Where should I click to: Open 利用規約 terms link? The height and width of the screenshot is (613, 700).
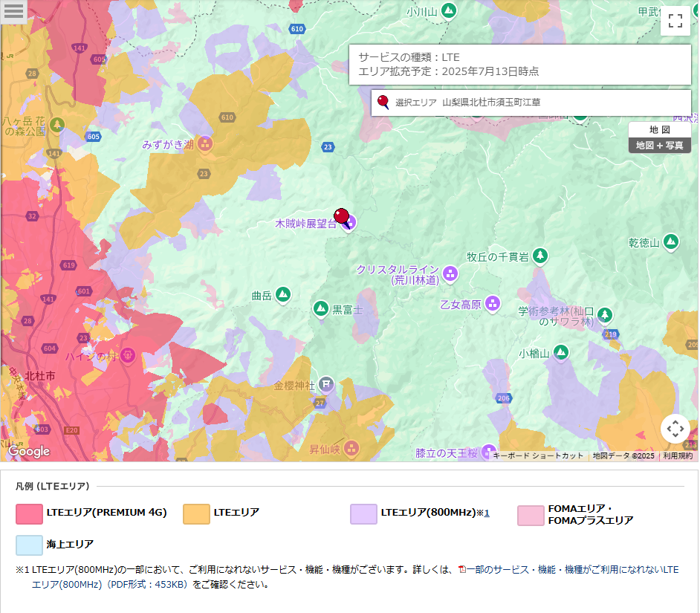point(678,455)
